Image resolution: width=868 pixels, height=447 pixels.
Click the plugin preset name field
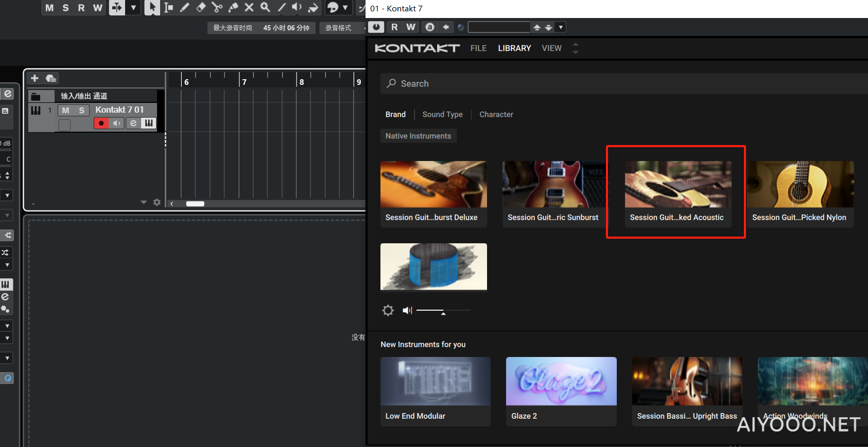[499, 27]
